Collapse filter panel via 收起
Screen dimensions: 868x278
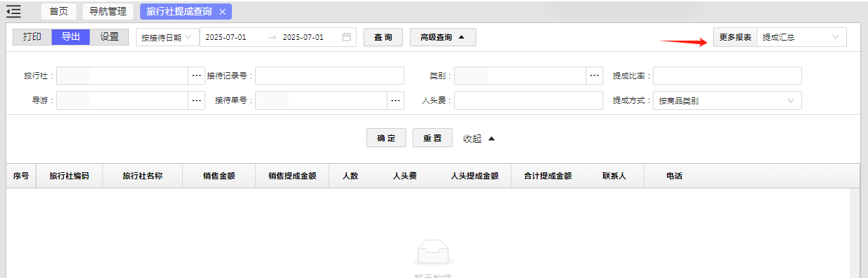pyautogui.click(x=479, y=139)
